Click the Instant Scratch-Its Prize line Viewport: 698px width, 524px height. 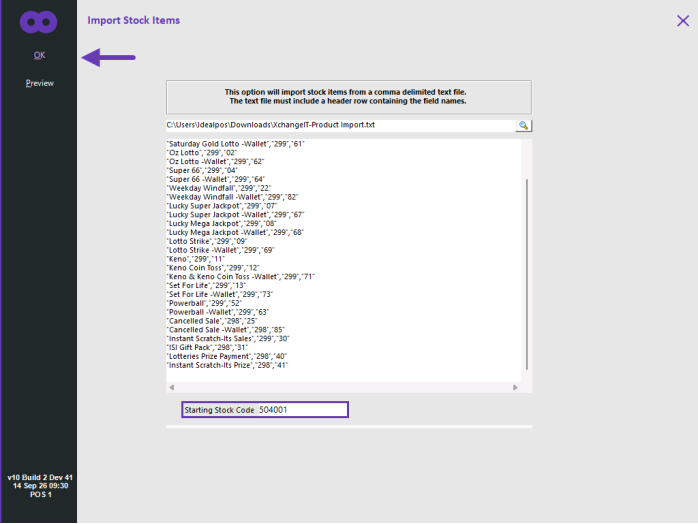(227, 365)
